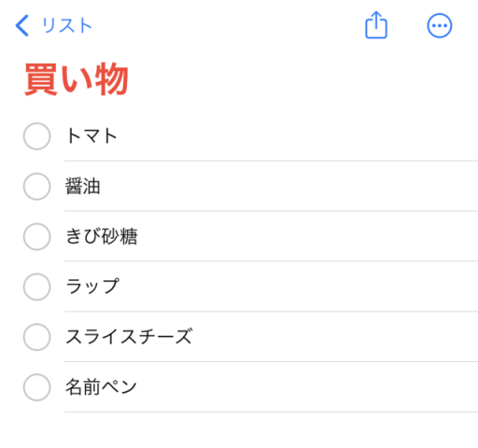Complete the きび砂糖 reminder
The image size is (478, 448).
pos(36,236)
